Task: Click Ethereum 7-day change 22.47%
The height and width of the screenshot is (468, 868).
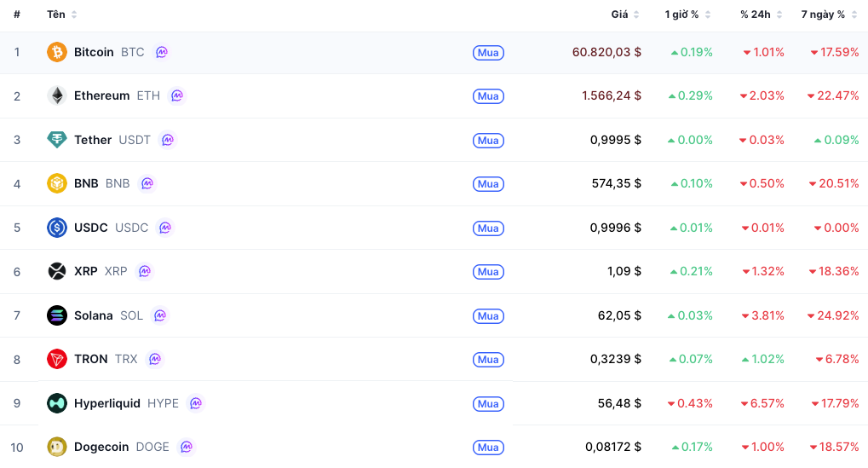Action: (x=833, y=95)
